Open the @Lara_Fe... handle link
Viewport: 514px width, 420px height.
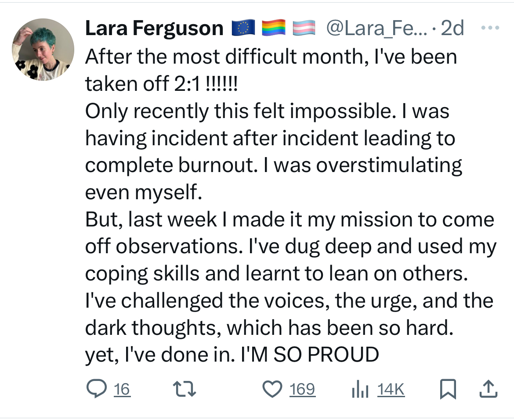[377, 28]
